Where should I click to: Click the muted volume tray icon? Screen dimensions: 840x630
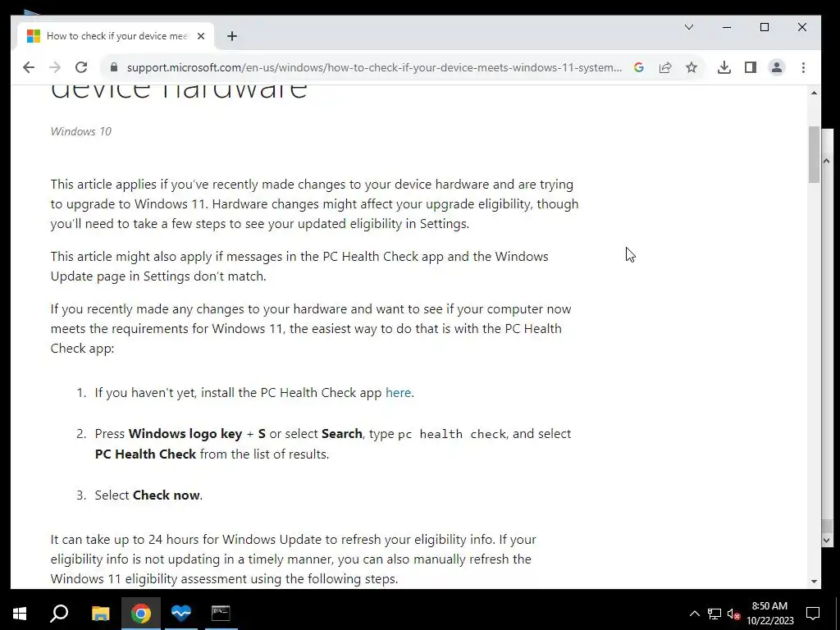pos(733,614)
